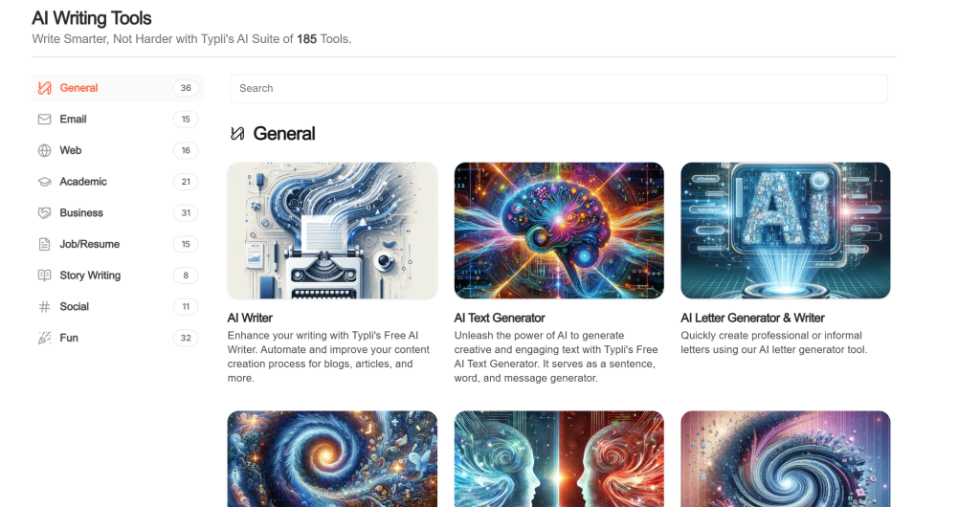Select the Business category

tap(118, 213)
